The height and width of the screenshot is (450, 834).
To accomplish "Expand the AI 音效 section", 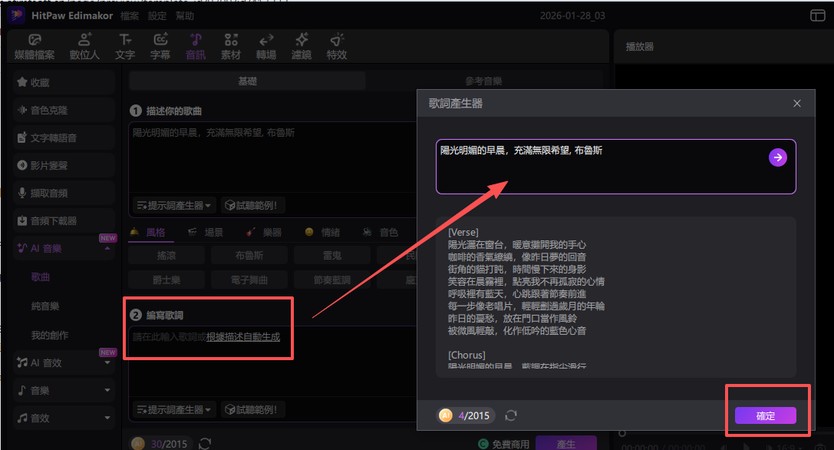I will click(107, 363).
